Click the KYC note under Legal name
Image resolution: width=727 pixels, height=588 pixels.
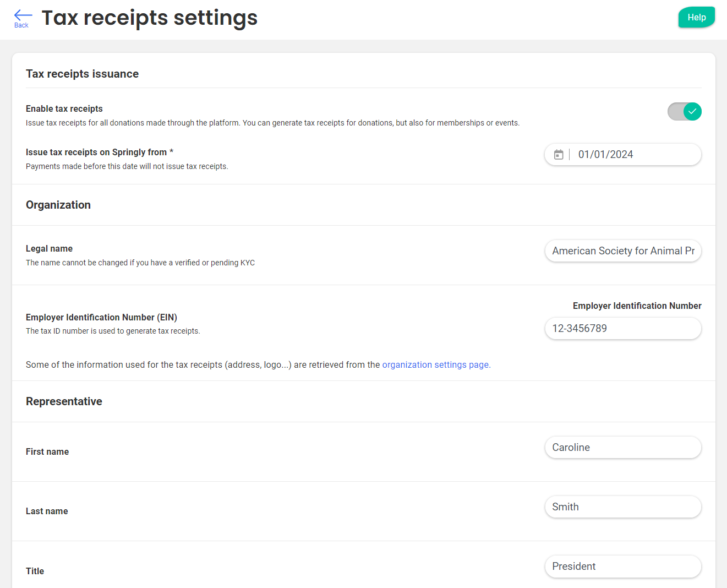pos(140,263)
